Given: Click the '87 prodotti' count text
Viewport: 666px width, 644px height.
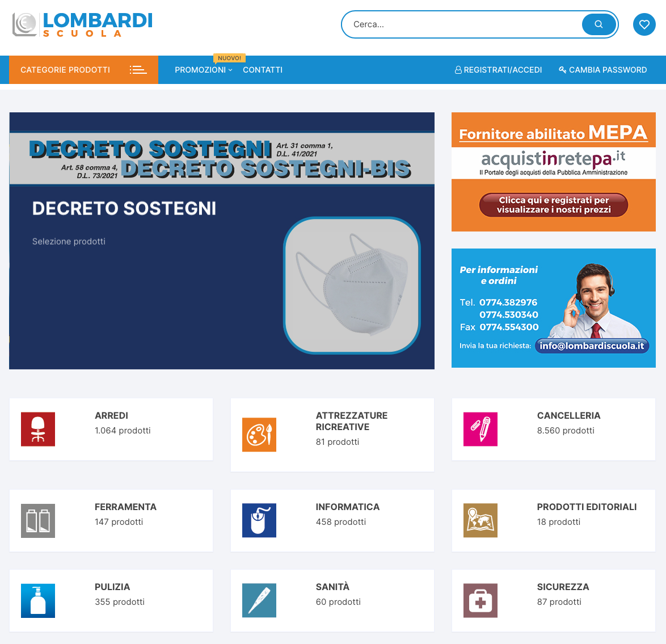Looking at the screenshot, I should click(559, 601).
